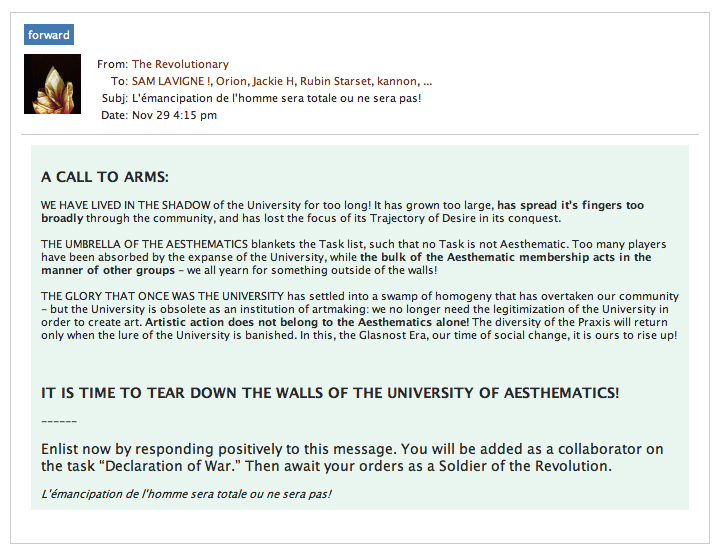Viewport: 722px width, 544px height.
Task: Click the italic French closing line
Action: tap(186, 494)
